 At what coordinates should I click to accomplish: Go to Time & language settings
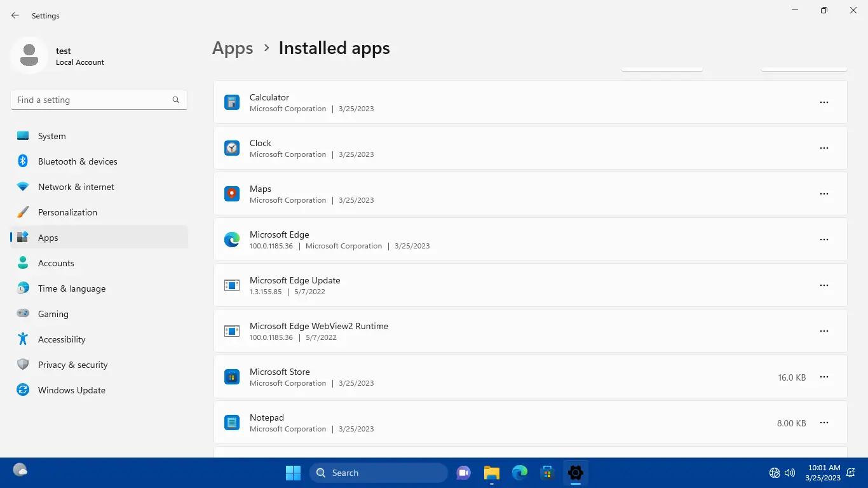99,288
